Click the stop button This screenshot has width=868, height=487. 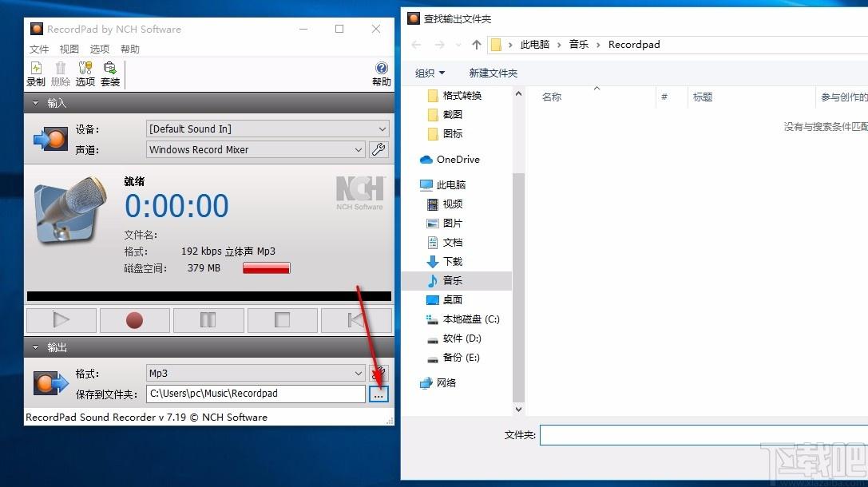pos(283,320)
